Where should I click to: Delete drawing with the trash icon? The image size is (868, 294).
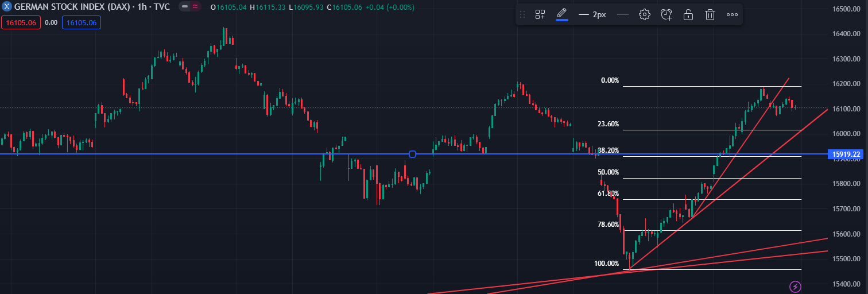coord(710,15)
